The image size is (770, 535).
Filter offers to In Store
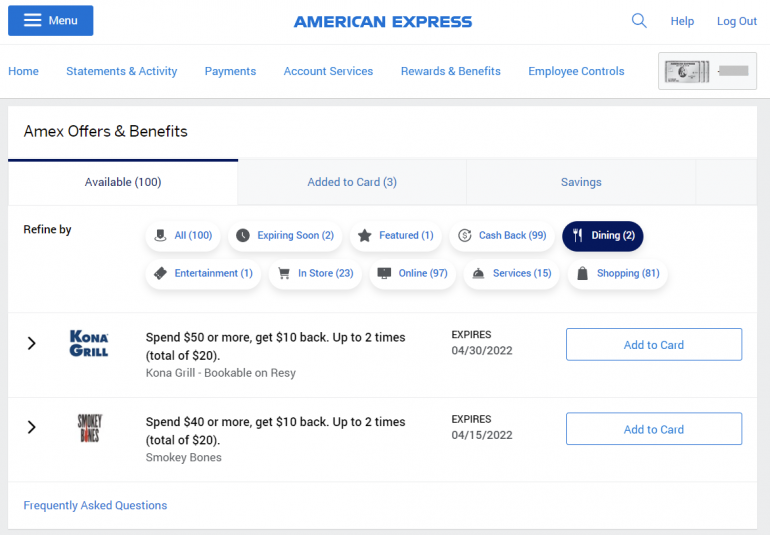coord(315,273)
